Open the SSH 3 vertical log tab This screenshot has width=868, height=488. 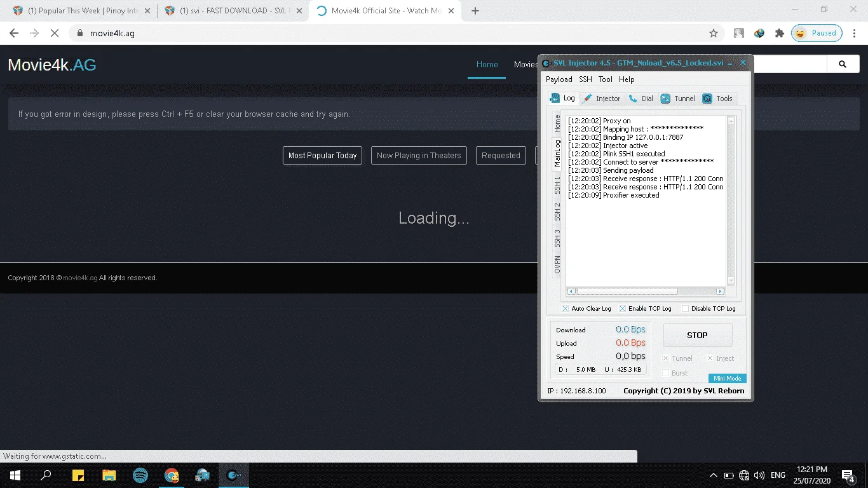pos(557,239)
